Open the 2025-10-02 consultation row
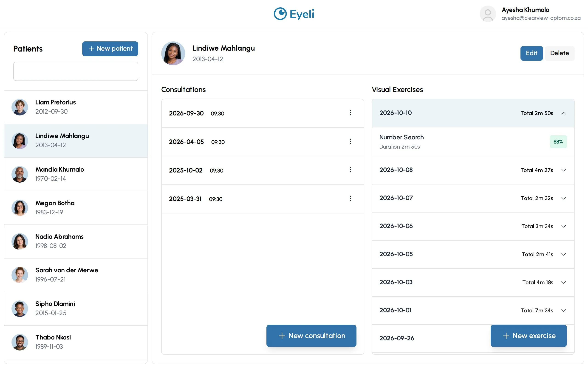This screenshot has height=368, width=588. click(263, 170)
